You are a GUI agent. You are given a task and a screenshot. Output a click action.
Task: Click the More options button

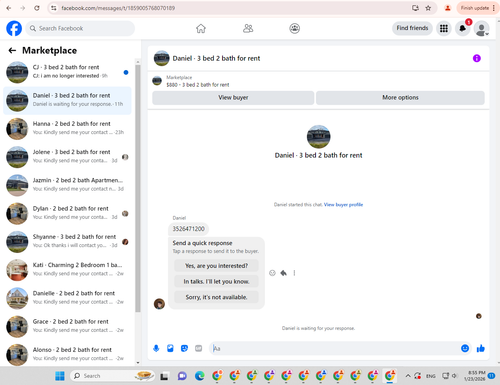[400, 98]
